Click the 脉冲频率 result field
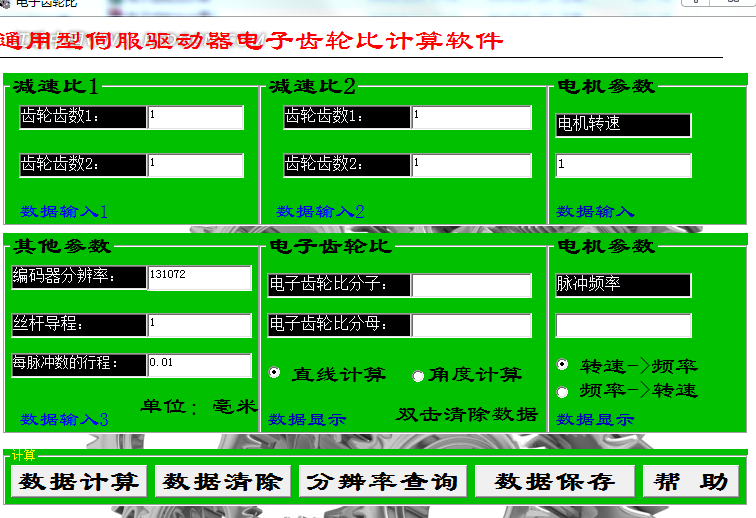Screen dimensions: 756x518 point(623,325)
